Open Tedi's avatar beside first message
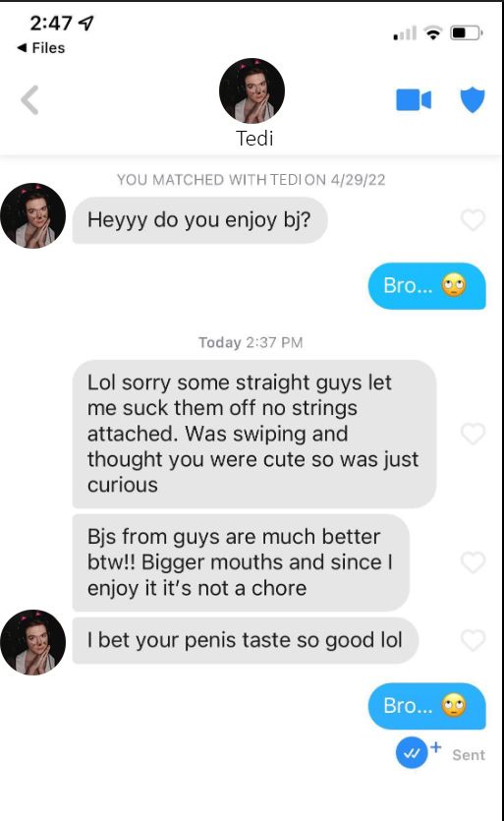Screen dimensions: 504x821 pyautogui.click(x=33, y=215)
